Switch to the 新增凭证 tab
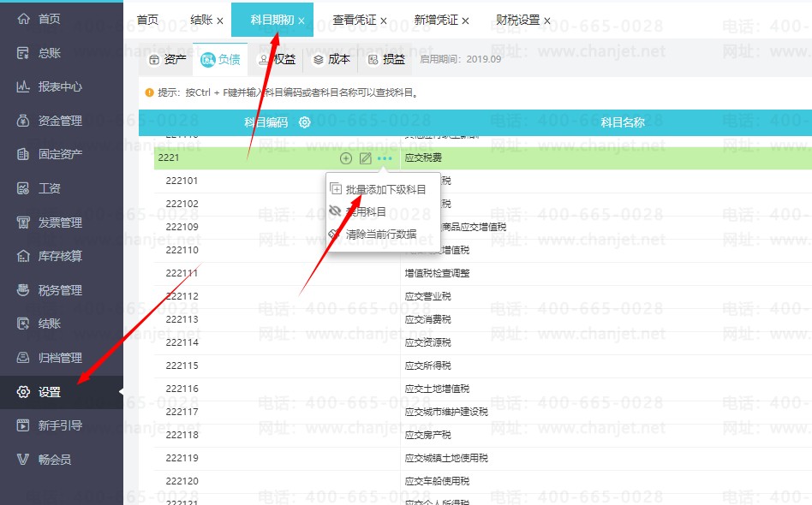 pyautogui.click(x=436, y=21)
